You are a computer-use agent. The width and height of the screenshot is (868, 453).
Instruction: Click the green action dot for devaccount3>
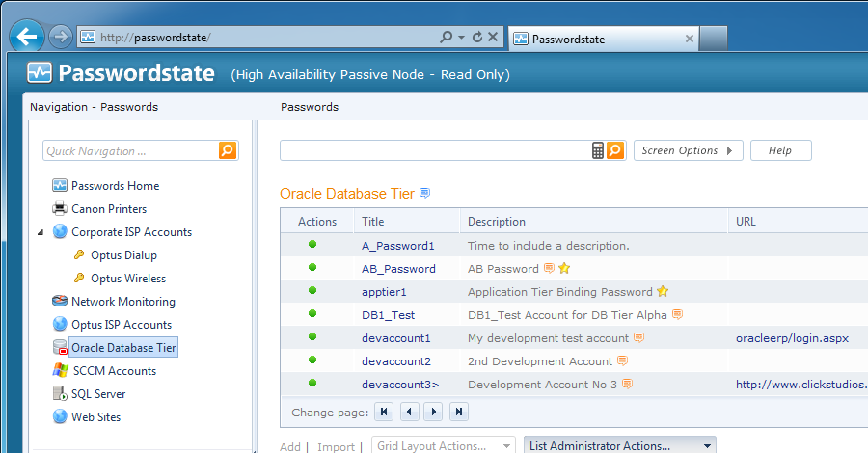[312, 383]
